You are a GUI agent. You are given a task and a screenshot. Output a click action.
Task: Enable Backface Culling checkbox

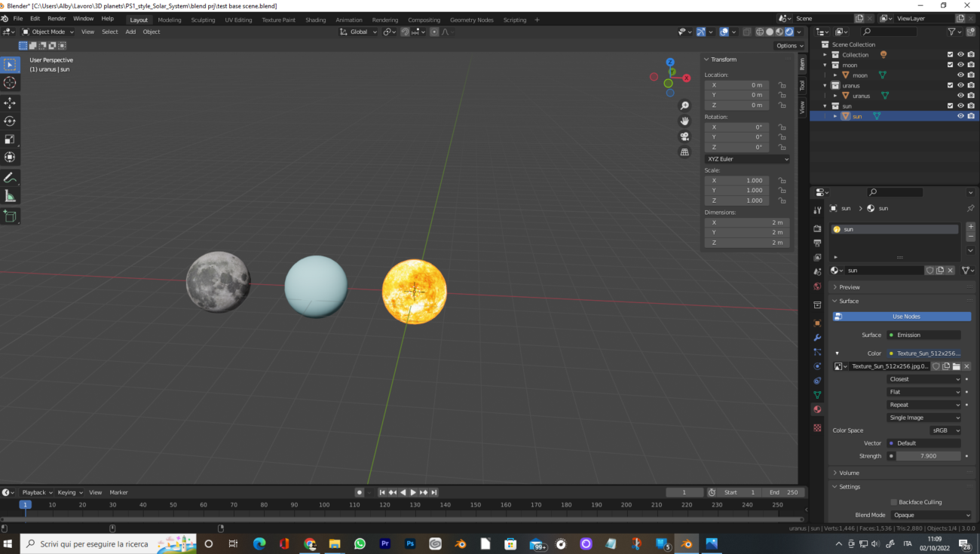click(894, 502)
